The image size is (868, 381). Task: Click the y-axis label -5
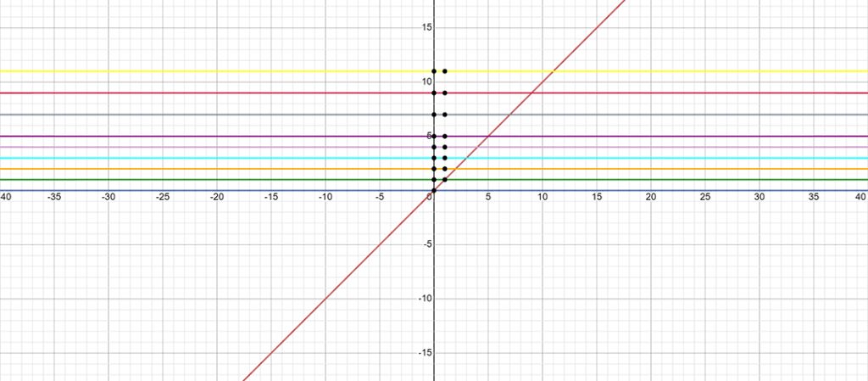426,244
